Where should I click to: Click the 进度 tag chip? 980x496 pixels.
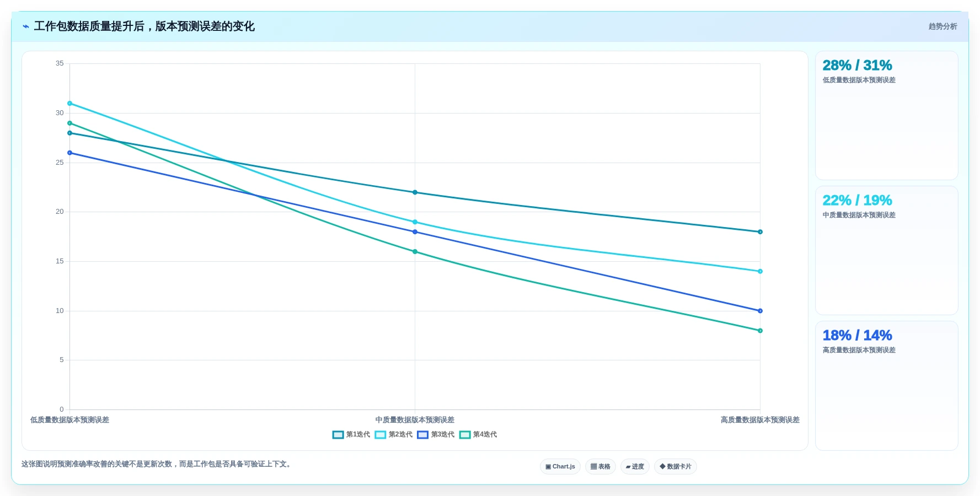pos(635,467)
